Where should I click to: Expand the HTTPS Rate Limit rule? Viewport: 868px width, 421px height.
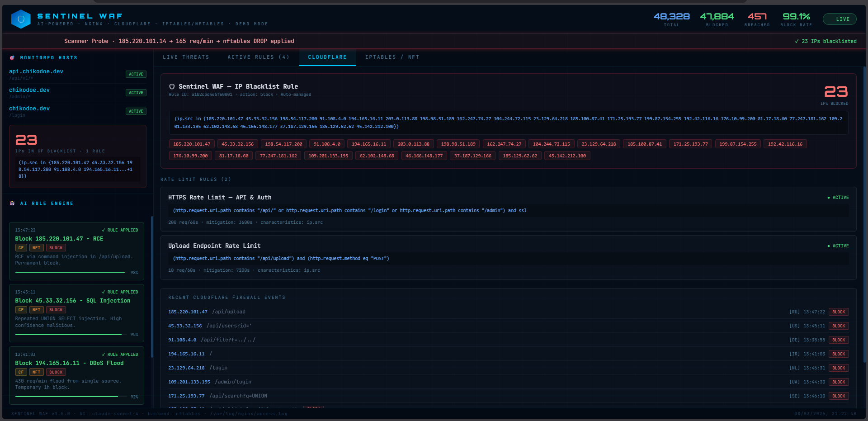click(220, 197)
